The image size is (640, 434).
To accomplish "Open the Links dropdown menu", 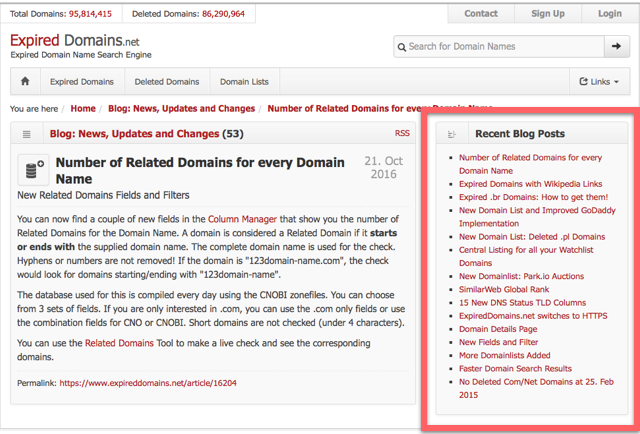I will pyautogui.click(x=599, y=82).
